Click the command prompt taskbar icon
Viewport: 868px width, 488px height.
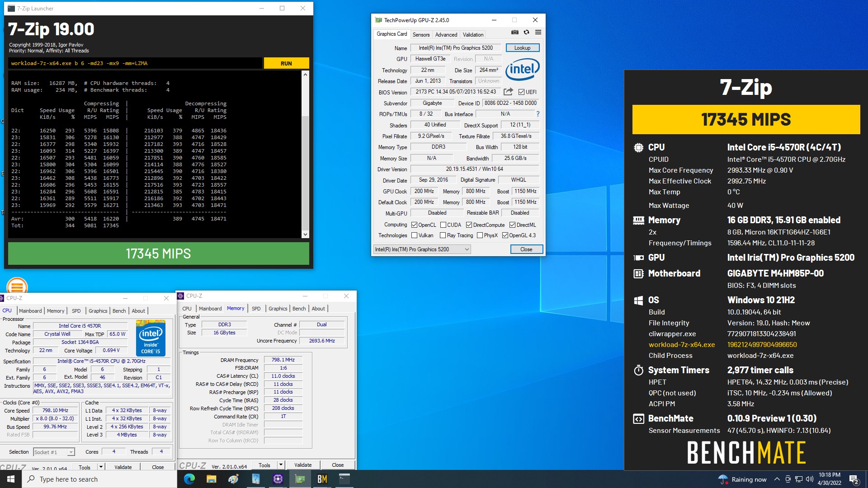coord(344,479)
